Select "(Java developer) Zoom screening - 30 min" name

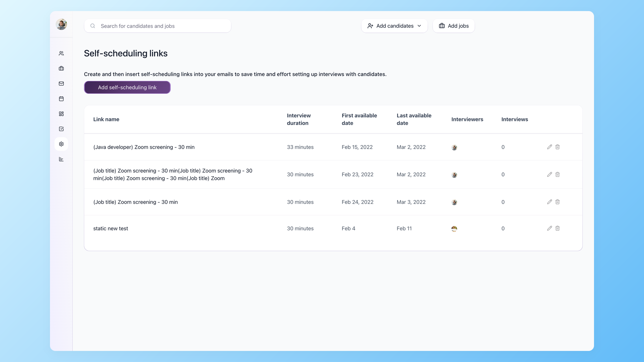pos(144,147)
